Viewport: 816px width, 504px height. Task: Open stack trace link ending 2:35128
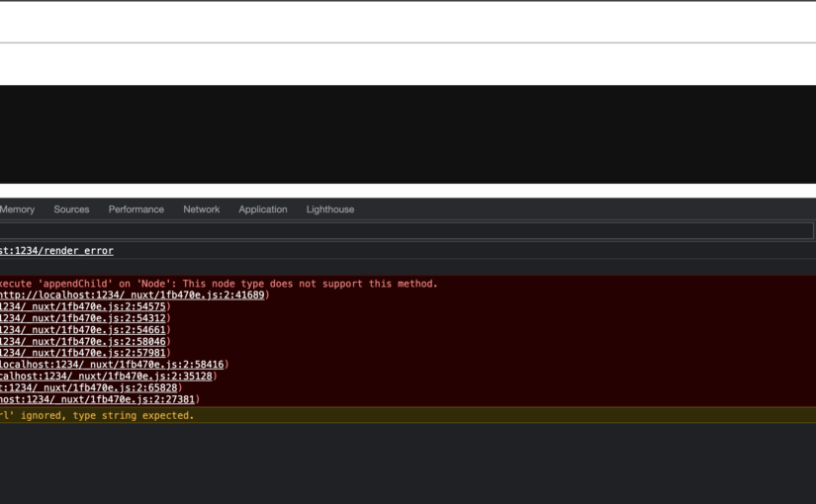tap(107, 377)
